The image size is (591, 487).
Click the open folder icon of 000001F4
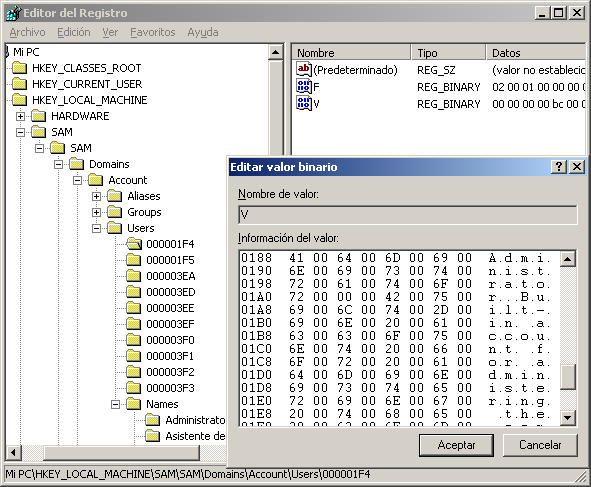134,244
